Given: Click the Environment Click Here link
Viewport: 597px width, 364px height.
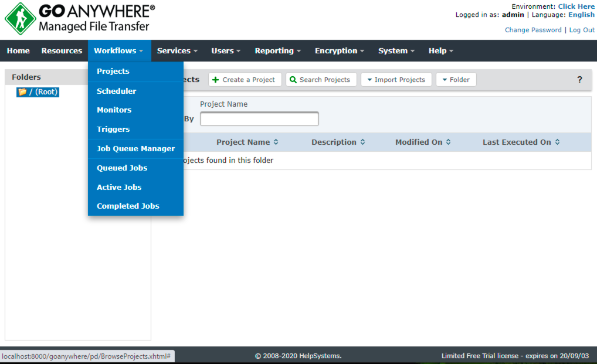Looking at the screenshot, I should (x=576, y=6).
